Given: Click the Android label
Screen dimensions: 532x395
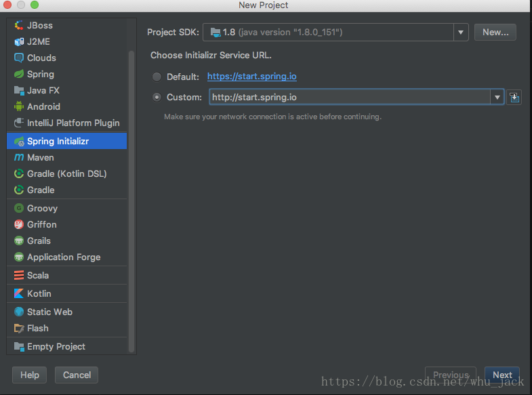Looking at the screenshot, I should coord(43,106).
